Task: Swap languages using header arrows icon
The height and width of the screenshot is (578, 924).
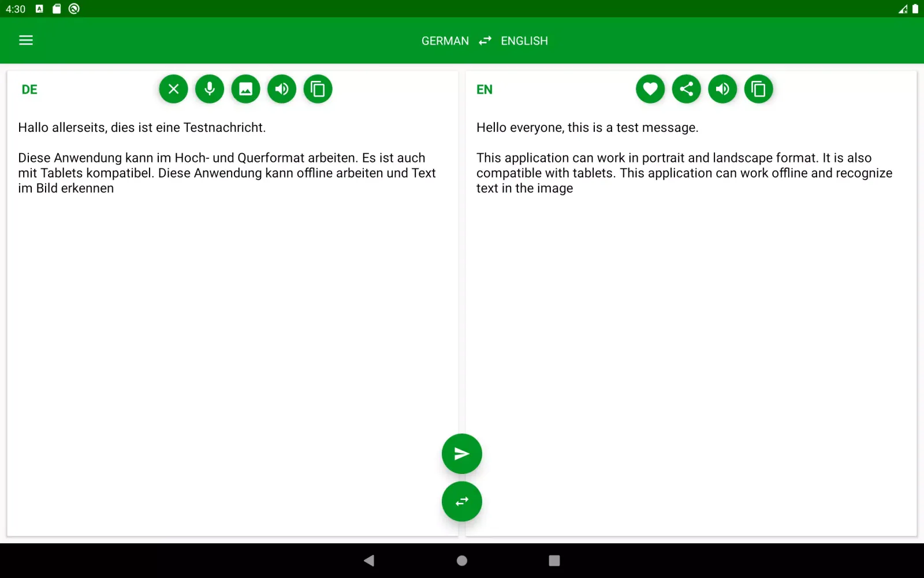Action: coord(485,40)
